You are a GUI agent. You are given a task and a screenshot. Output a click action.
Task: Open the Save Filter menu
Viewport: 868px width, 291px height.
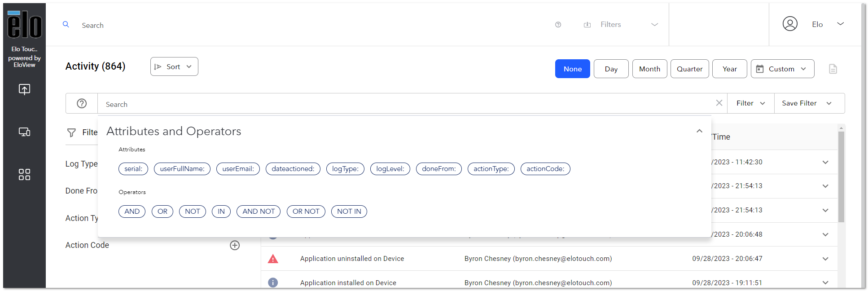point(809,103)
